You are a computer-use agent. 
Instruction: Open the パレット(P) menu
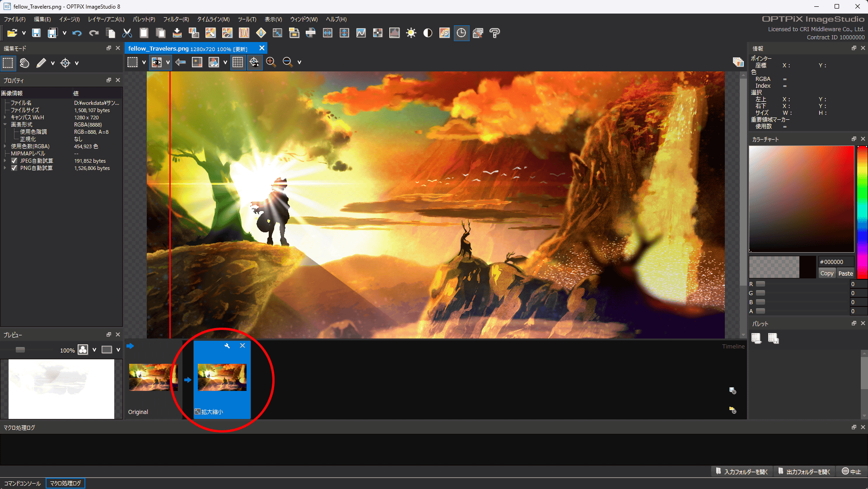pos(144,19)
